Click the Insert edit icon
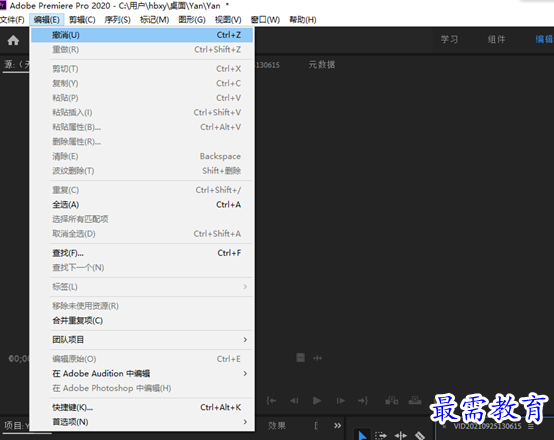 pyautogui.click(x=391, y=400)
